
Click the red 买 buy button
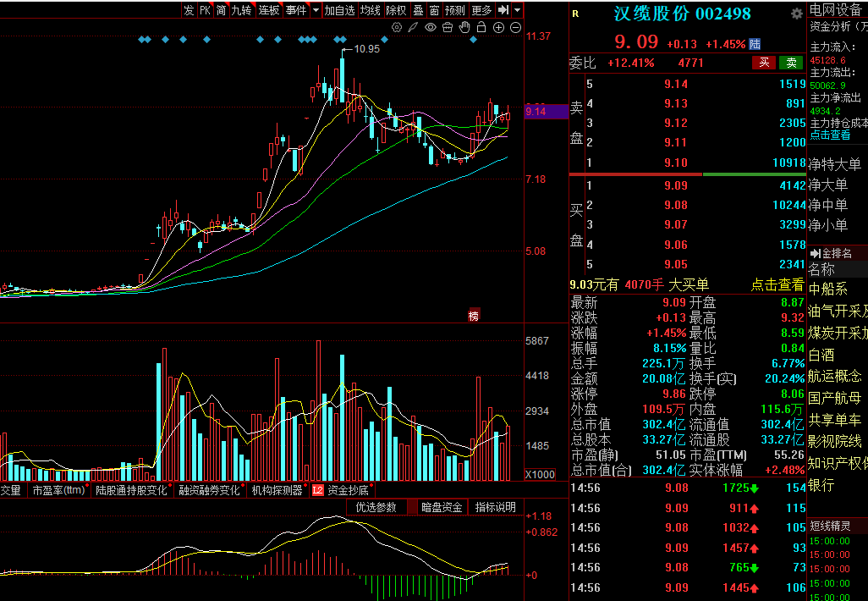(764, 63)
